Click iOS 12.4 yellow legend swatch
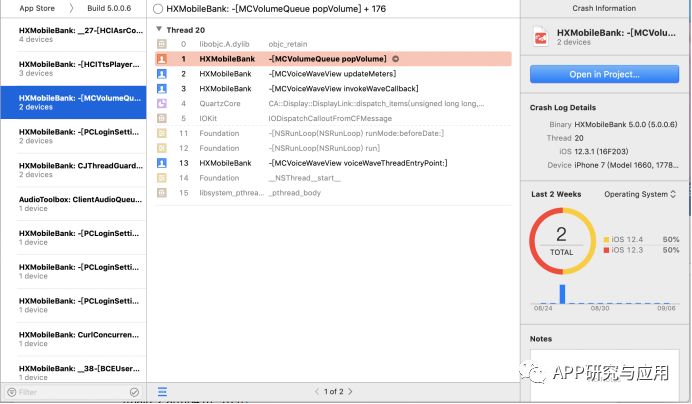Screen dimensions: 692x404 [x=606, y=239]
